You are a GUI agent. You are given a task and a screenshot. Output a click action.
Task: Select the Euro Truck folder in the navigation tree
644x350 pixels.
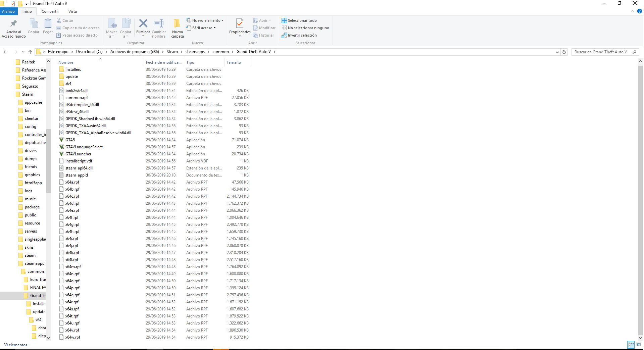pyautogui.click(x=35, y=280)
